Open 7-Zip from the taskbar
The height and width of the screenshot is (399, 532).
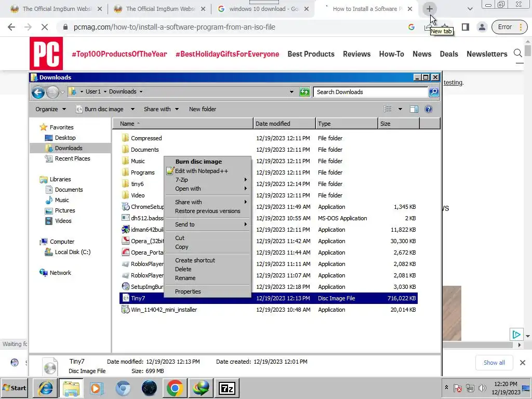coord(227,388)
